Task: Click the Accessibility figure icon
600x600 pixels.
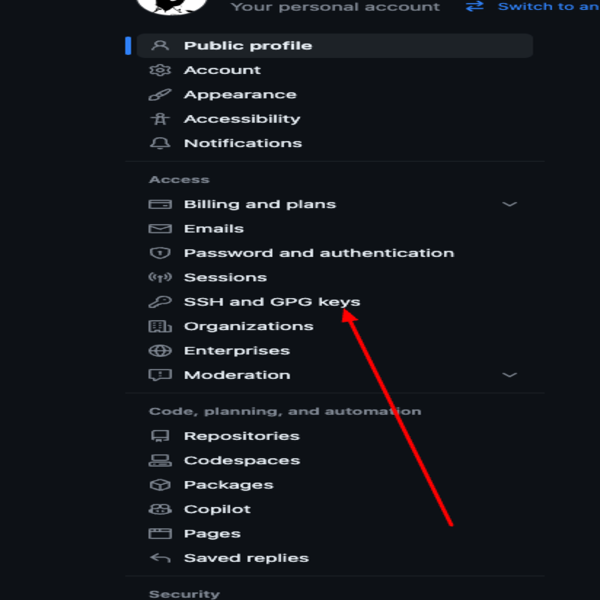Action: pyautogui.click(x=160, y=119)
